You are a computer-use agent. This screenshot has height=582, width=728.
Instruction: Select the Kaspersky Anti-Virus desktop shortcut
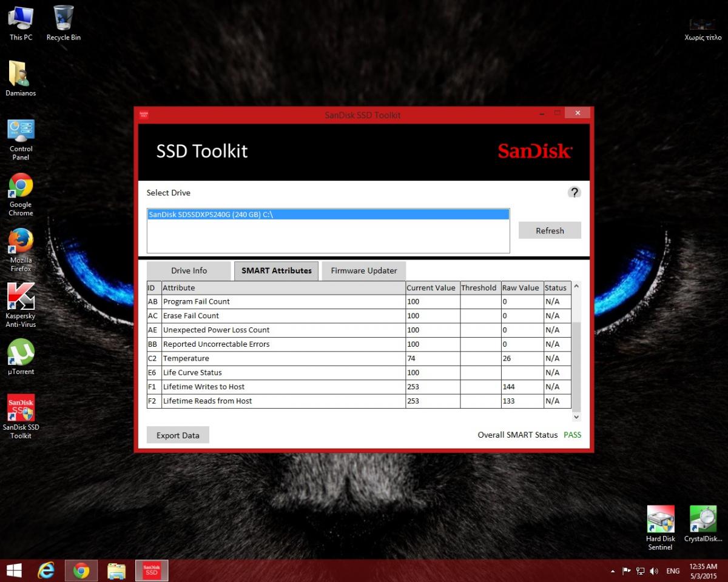click(21, 306)
